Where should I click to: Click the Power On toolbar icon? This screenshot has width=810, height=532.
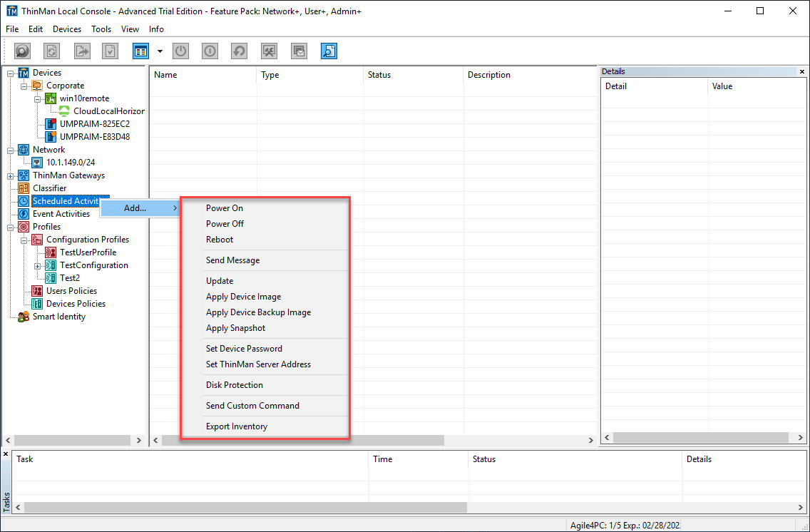point(210,51)
